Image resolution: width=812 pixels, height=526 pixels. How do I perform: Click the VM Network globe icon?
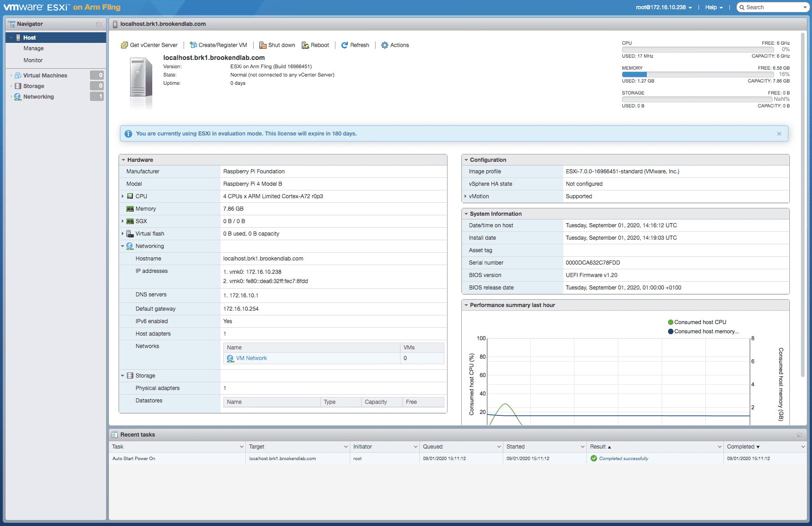coord(230,358)
